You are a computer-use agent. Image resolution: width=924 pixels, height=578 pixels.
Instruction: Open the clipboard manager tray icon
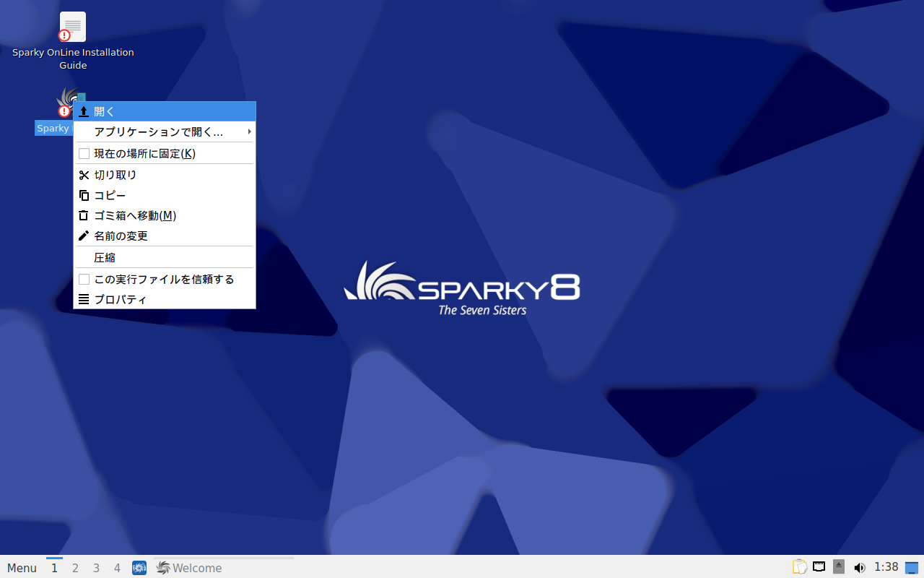pyautogui.click(x=800, y=567)
